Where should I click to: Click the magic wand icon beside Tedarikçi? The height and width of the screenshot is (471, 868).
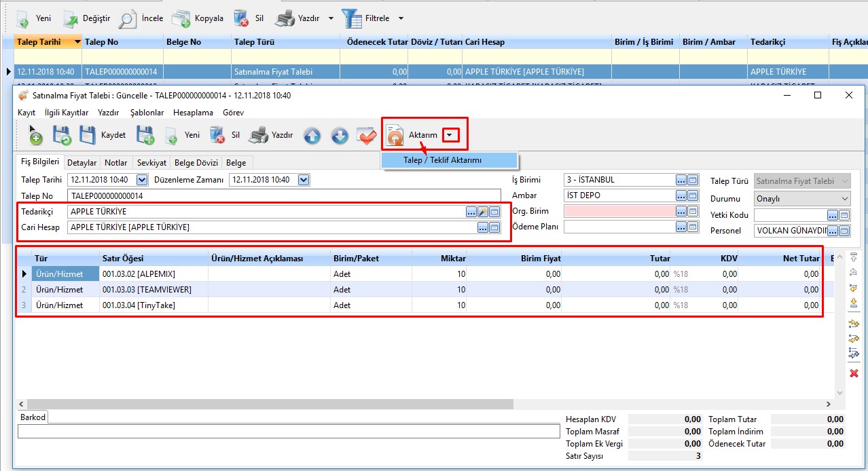pyautogui.click(x=483, y=212)
